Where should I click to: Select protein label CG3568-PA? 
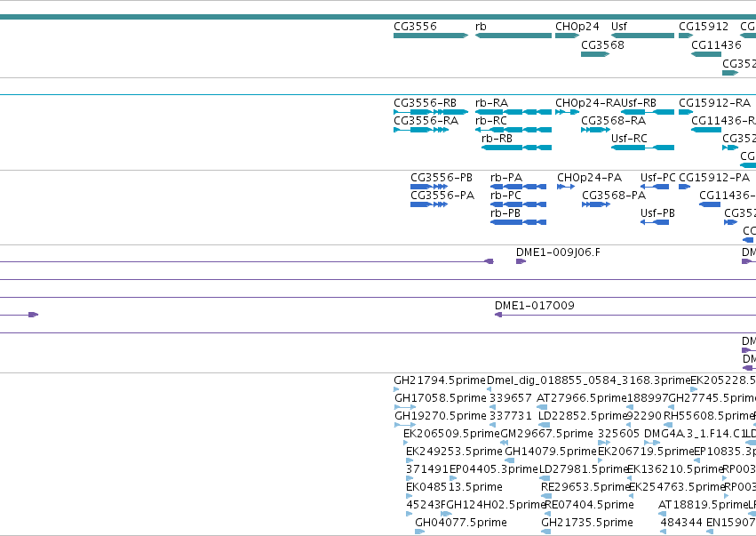614,196
